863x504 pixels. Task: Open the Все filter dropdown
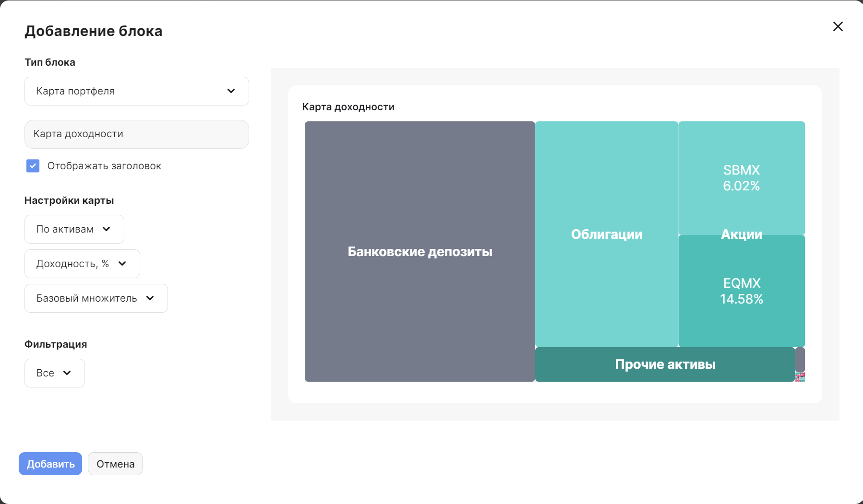[x=55, y=373]
